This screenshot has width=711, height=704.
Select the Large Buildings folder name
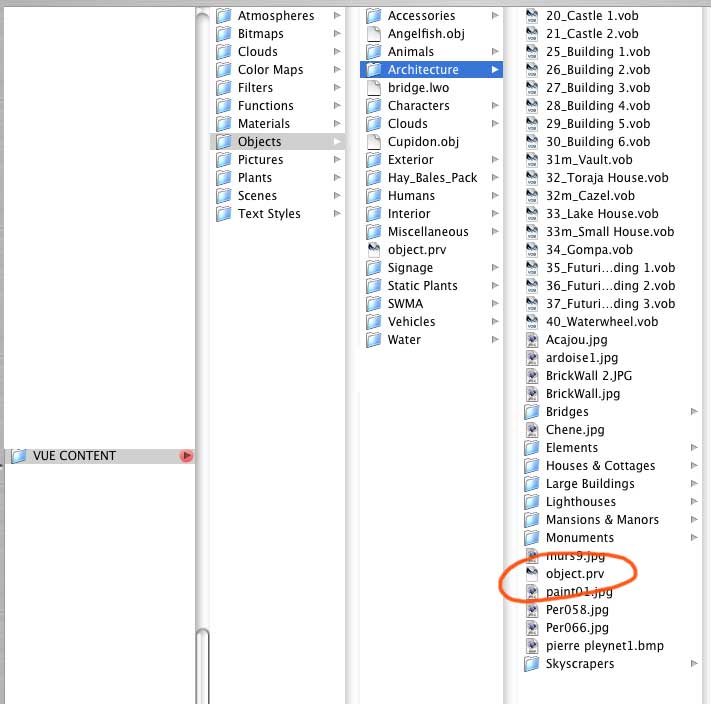click(x=590, y=484)
